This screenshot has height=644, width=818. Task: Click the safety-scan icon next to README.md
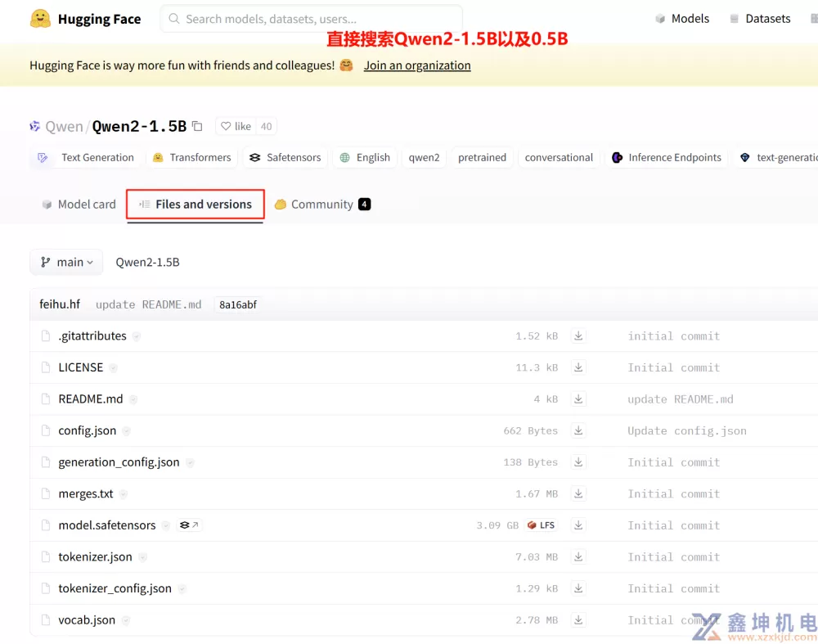(133, 400)
